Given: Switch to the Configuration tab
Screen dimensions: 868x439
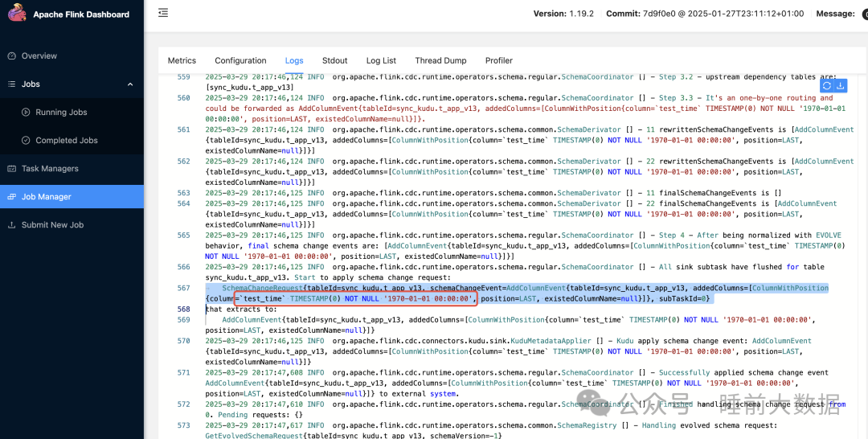Looking at the screenshot, I should click(x=241, y=61).
